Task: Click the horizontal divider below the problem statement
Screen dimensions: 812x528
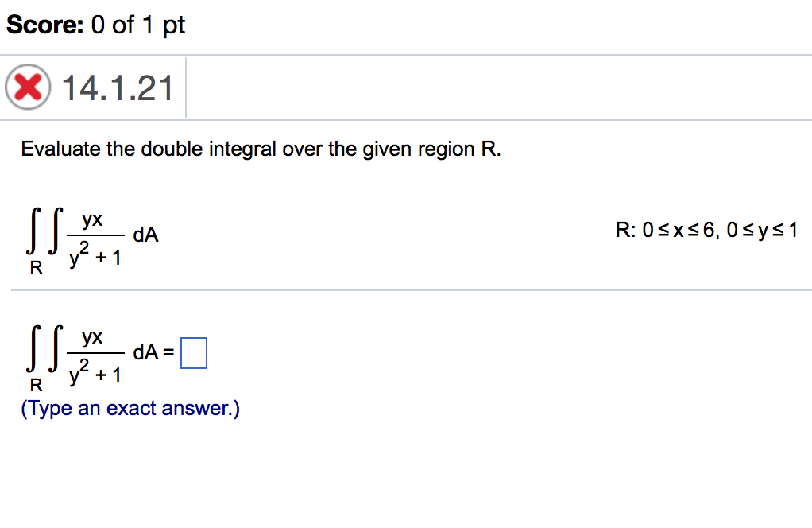Action: click(x=406, y=290)
